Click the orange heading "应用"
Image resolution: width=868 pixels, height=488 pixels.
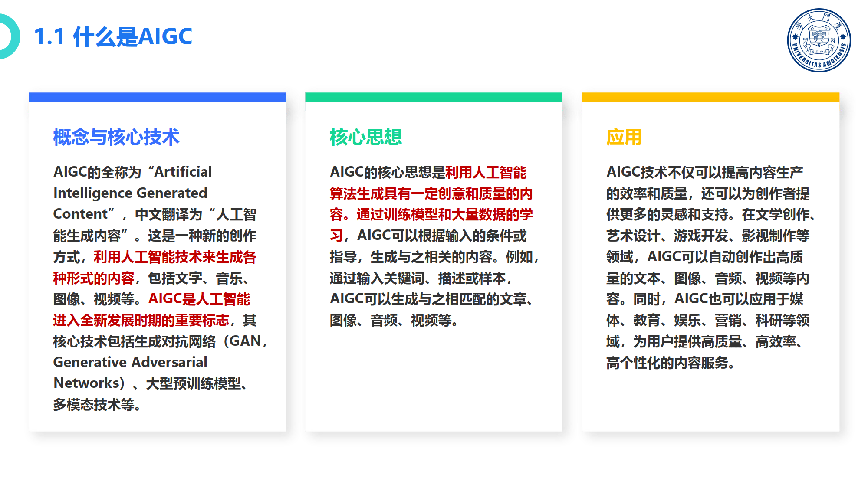point(624,137)
